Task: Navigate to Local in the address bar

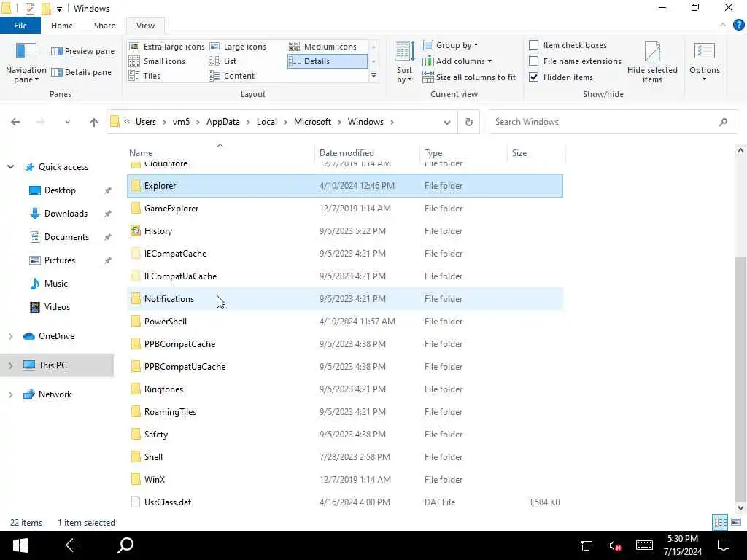Action: tap(266, 122)
